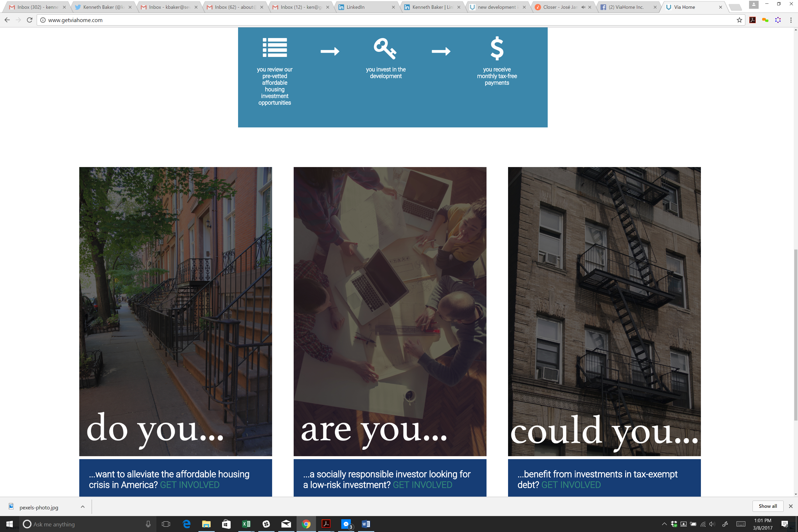The width and height of the screenshot is (798, 532).
Task: Click the purple dotted circle extension icon
Action: pos(778,20)
